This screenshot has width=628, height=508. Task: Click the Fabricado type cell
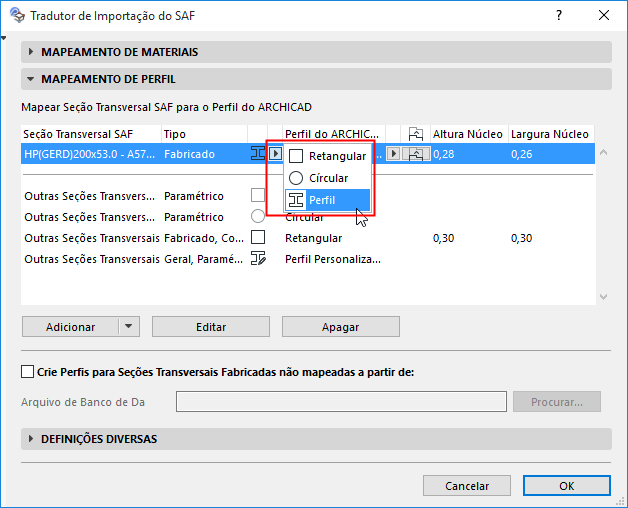pos(189,154)
